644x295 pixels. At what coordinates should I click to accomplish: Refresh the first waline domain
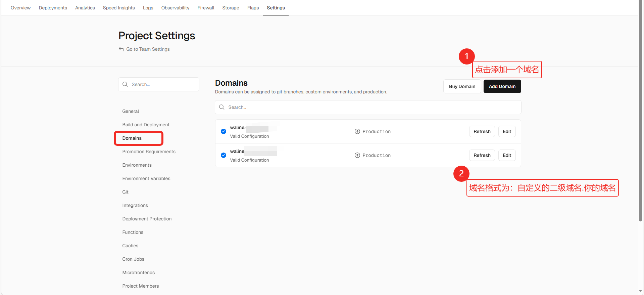(482, 131)
